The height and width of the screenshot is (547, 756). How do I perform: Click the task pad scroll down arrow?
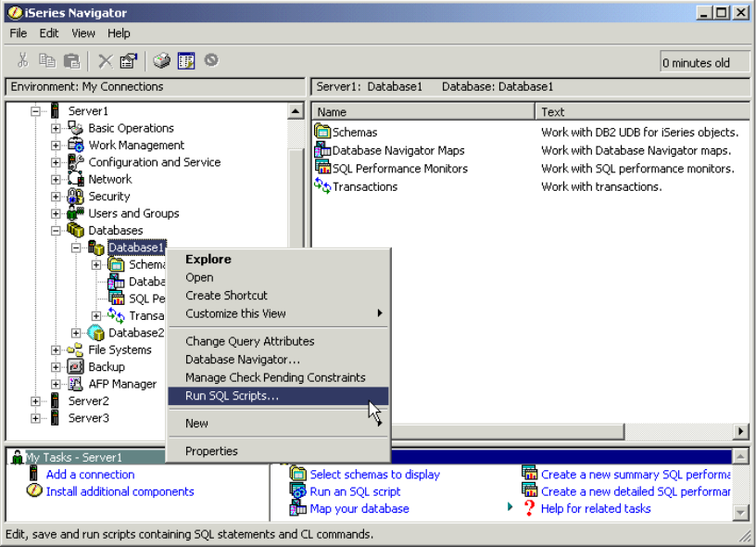(x=740, y=513)
